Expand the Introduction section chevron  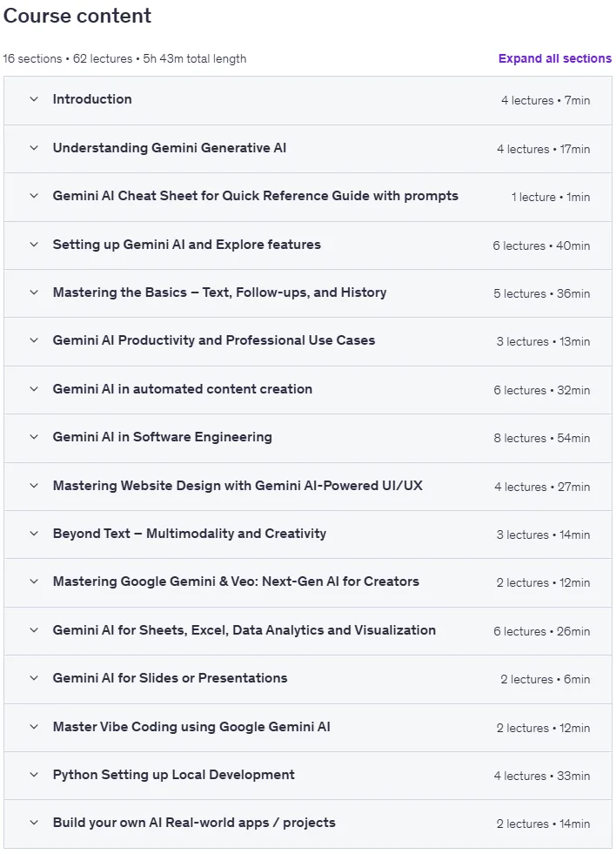34,99
